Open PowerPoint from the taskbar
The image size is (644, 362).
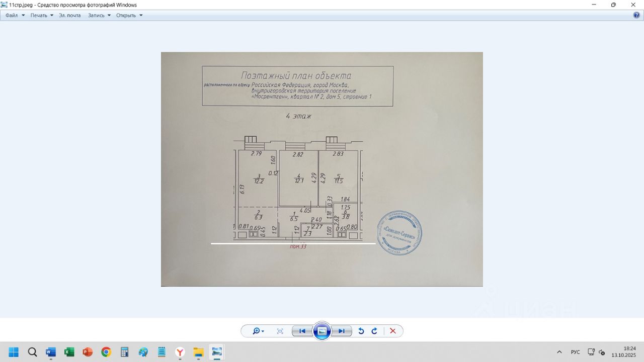pyautogui.click(x=88, y=352)
